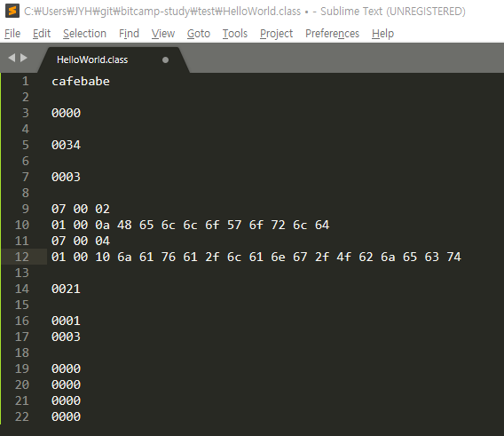Screen dimensions: 504x436
Task: Open the Tools menu
Action: point(235,34)
